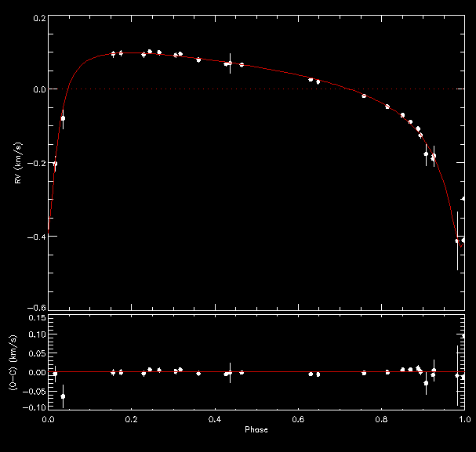Click the "Phase" x-axis label

tap(256, 430)
